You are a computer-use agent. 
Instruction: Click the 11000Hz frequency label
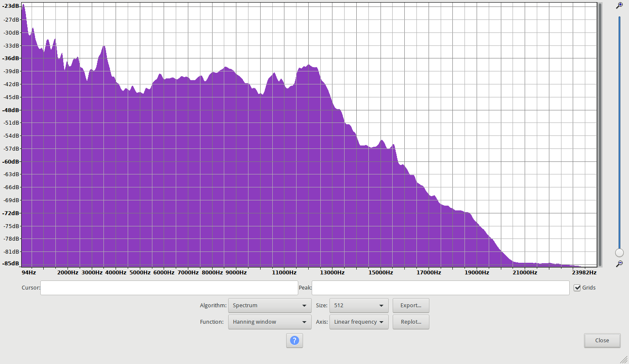click(284, 272)
